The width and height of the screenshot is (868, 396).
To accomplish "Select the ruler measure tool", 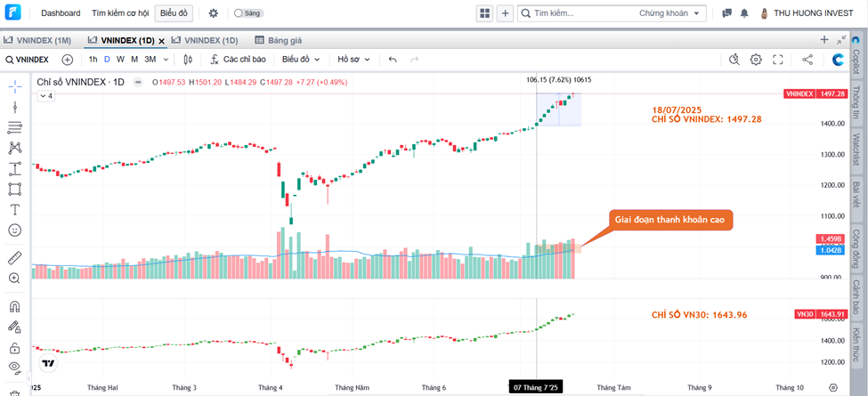I will coord(15,258).
